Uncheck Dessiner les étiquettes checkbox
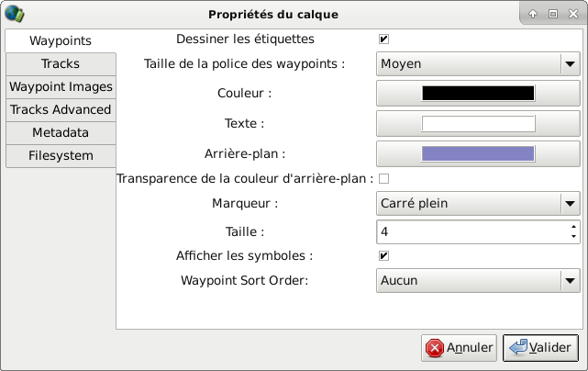The width and height of the screenshot is (588, 371). pyautogui.click(x=383, y=39)
